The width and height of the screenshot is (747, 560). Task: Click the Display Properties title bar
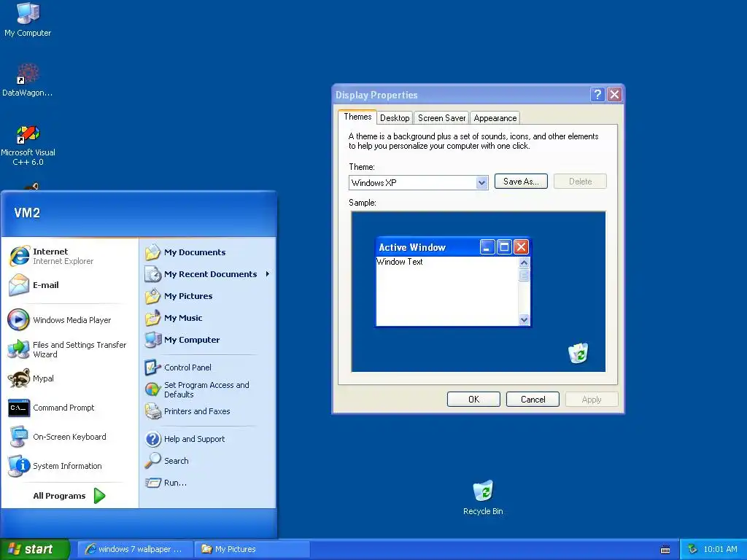click(x=460, y=95)
